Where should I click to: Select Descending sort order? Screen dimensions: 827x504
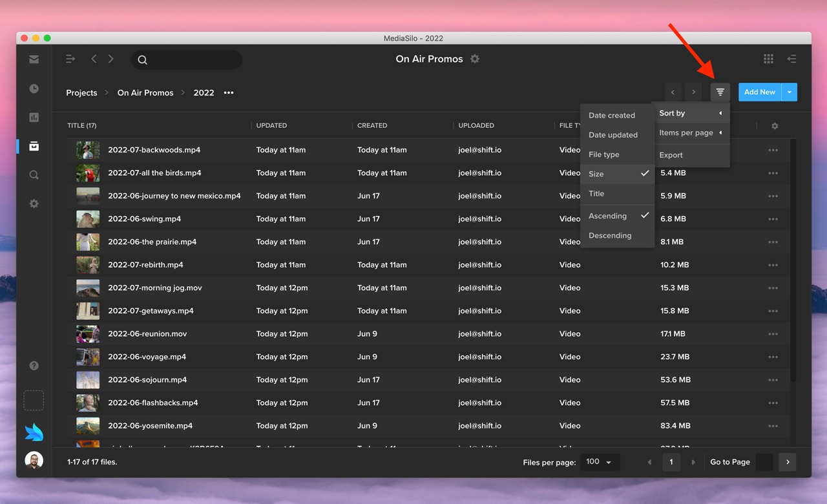(618, 235)
